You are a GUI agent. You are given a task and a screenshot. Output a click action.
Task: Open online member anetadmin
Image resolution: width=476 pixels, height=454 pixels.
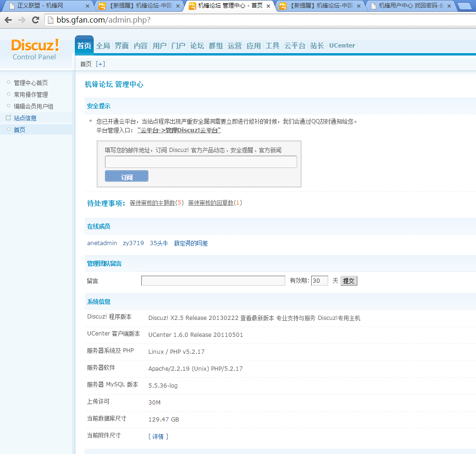point(102,243)
